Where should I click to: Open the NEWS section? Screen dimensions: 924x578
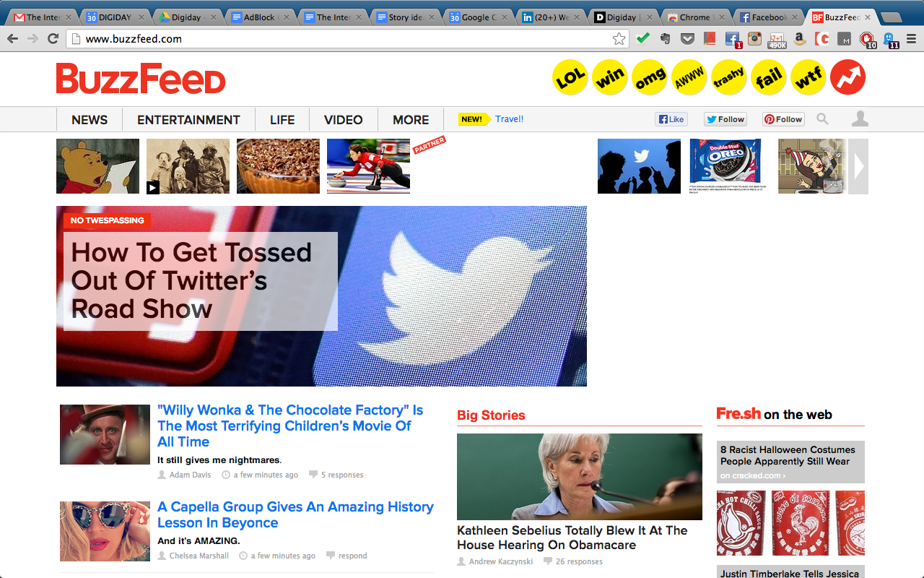(90, 120)
